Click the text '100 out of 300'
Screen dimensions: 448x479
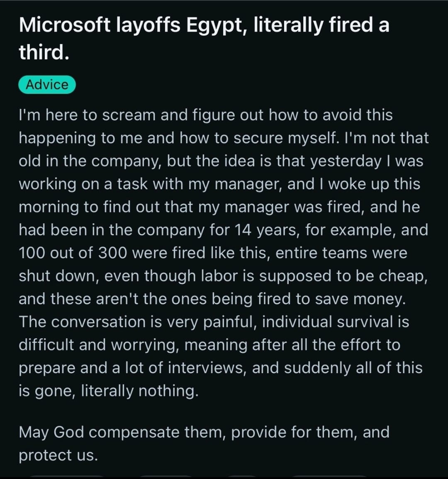(73, 253)
